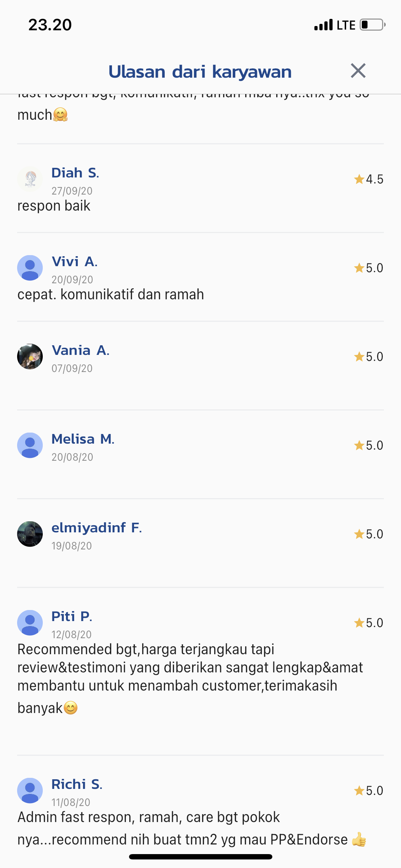401x868 pixels.
Task: Open reviewer name Vivi A.
Action: pos(74,262)
